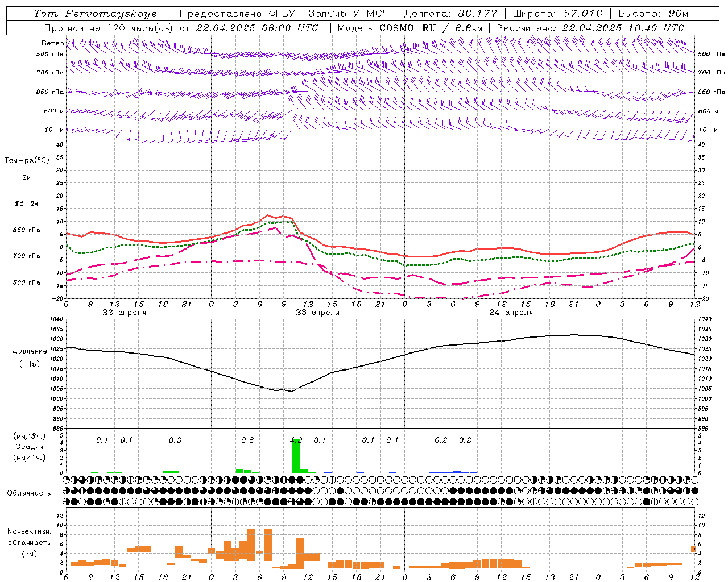Click the 'Тем-ра(°C)' temperature panel label
This screenshot has height=582, width=728.
click(x=27, y=161)
